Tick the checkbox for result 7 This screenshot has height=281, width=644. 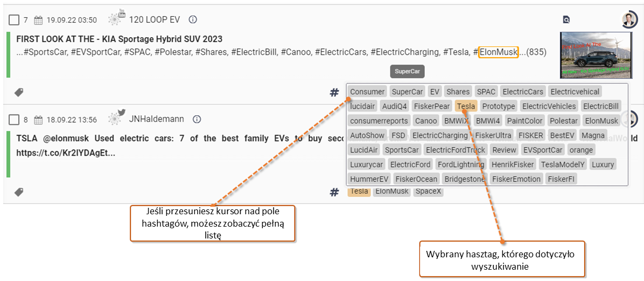pos(14,20)
